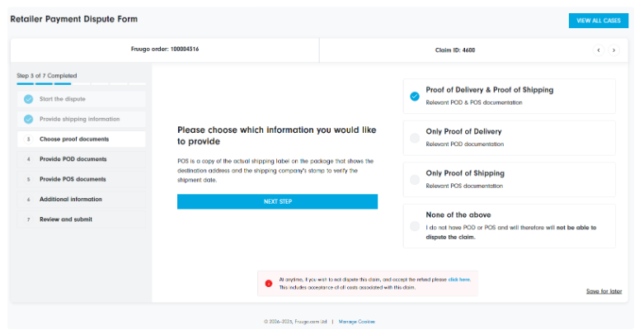
Task: Click the checkmark beside Provide shipping information
Action: point(28,119)
